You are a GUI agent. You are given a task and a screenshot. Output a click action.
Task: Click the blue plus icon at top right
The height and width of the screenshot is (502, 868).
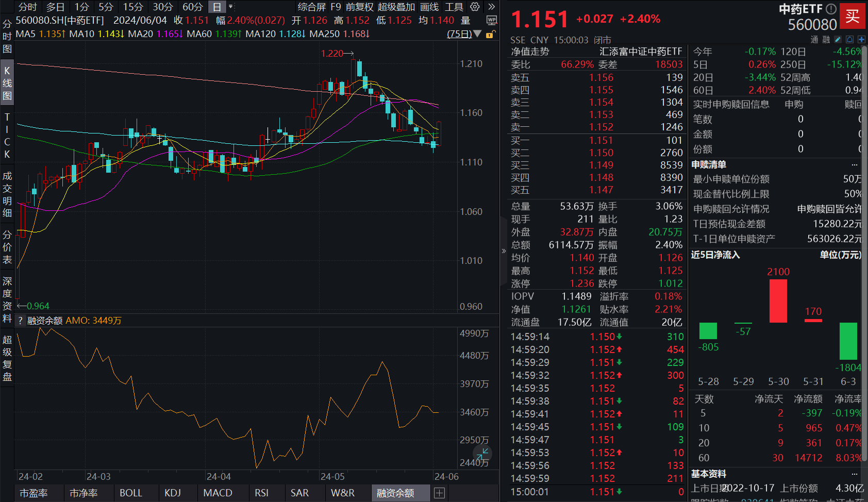[860, 39]
